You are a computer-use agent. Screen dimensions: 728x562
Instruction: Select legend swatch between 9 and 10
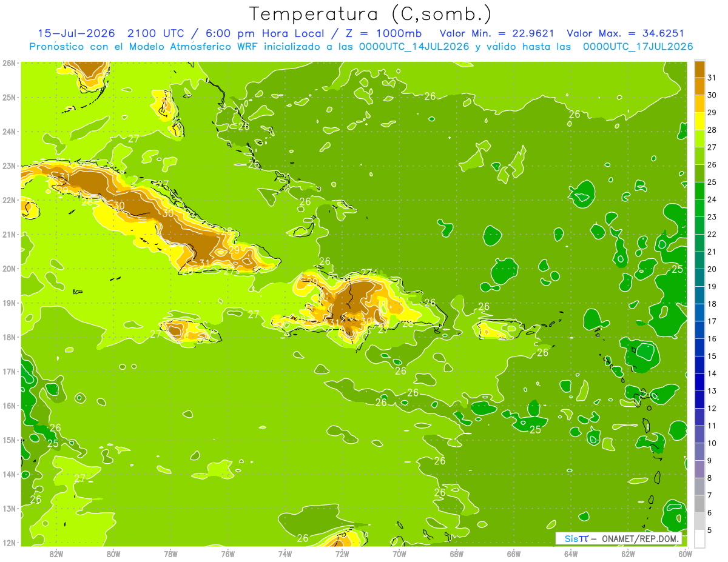[x=699, y=452]
